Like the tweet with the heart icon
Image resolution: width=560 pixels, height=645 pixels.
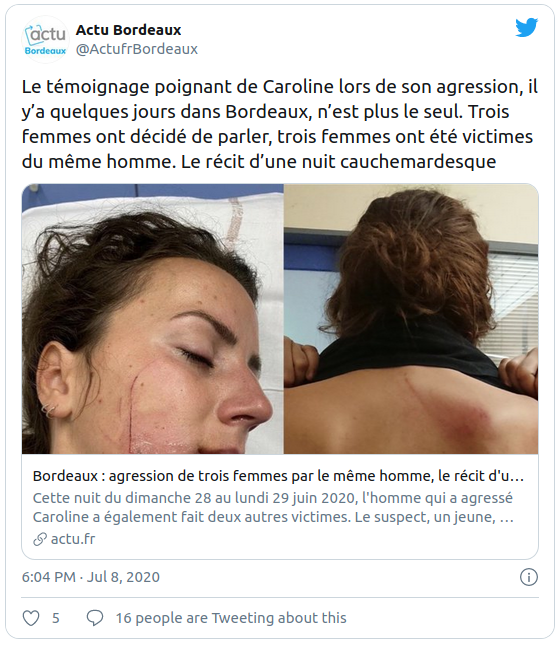pyautogui.click(x=31, y=618)
